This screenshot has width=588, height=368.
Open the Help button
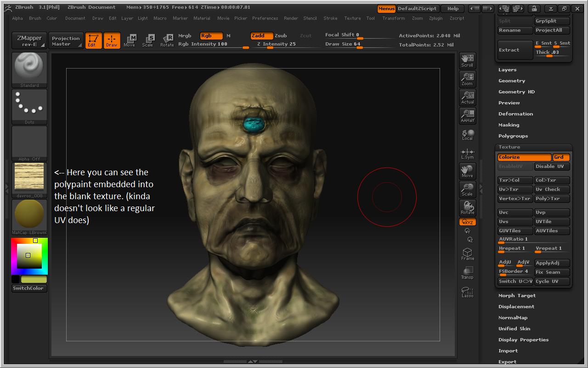(453, 9)
